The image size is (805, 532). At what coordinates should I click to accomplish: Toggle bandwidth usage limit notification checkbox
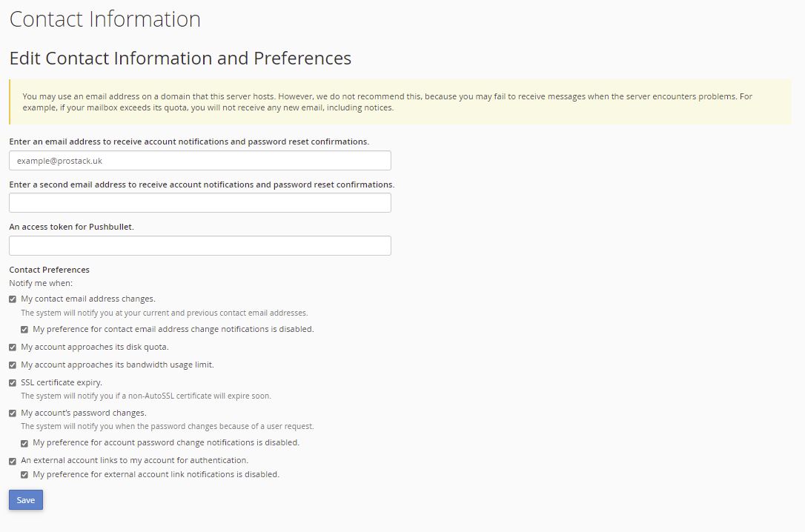13,365
